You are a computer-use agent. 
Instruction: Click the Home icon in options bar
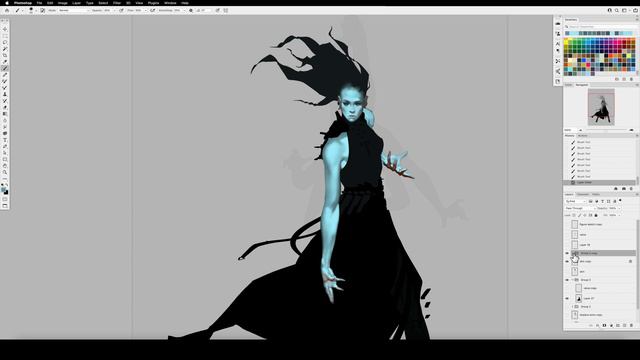tap(7, 10)
